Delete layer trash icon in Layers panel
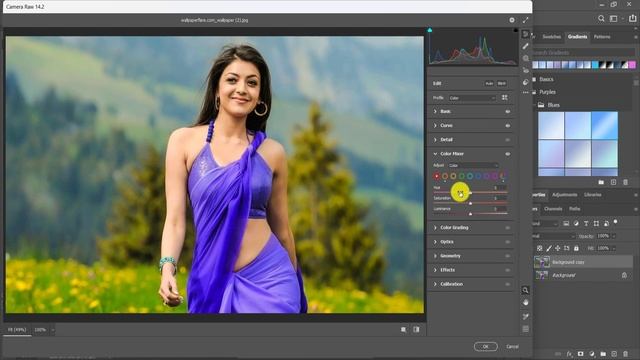The height and width of the screenshot is (360, 640). click(x=626, y=354)
